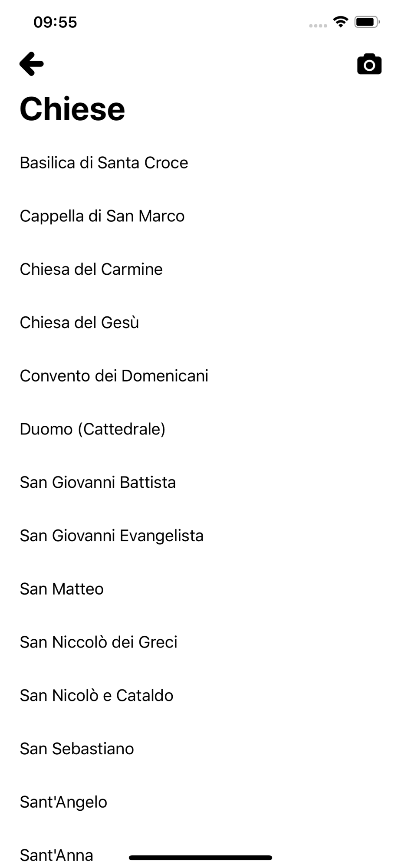The image size is (401, 868).
Task: Choose San Nicolò e Cataldo
Action: pyautogui.click(x=96, y=696)
